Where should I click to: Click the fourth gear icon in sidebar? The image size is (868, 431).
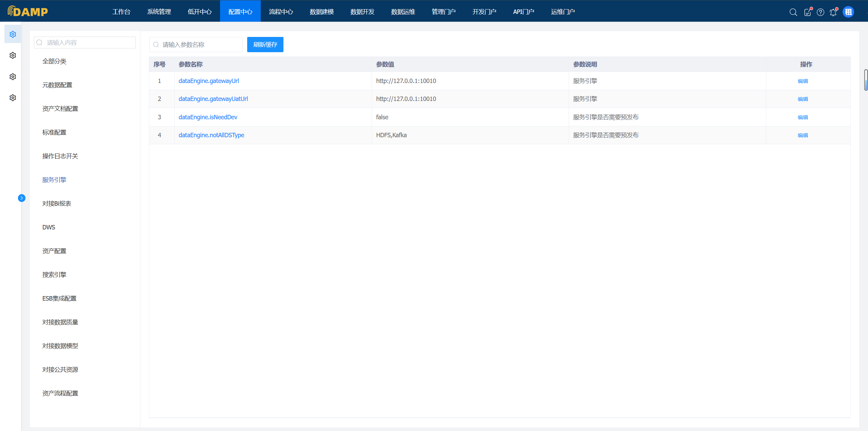coord(13,98)
